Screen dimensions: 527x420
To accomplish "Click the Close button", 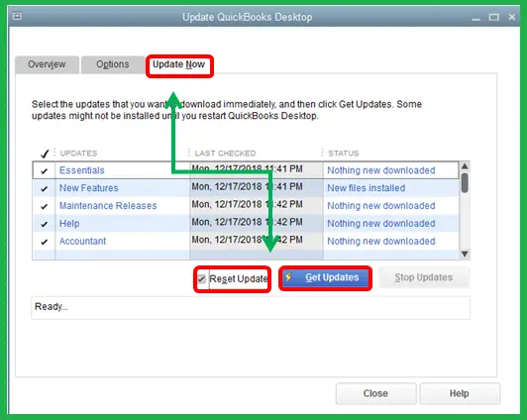I will tap(375, 393).
